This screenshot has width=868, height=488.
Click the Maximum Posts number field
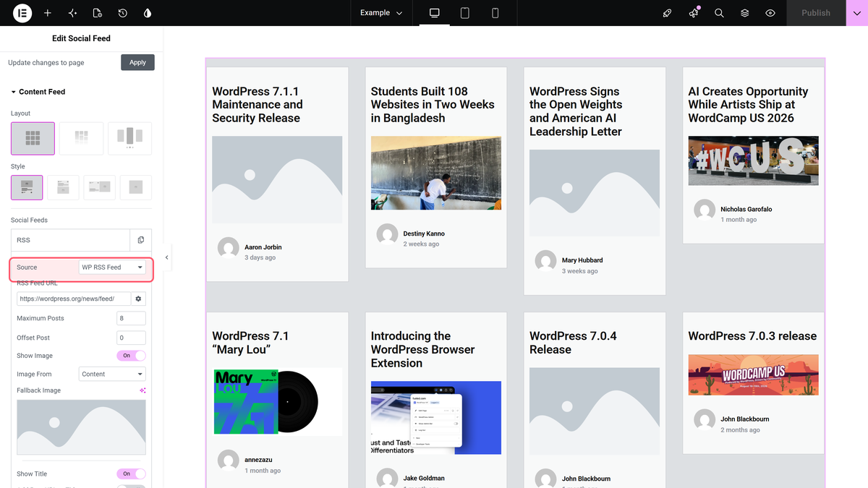coord(131,318)
